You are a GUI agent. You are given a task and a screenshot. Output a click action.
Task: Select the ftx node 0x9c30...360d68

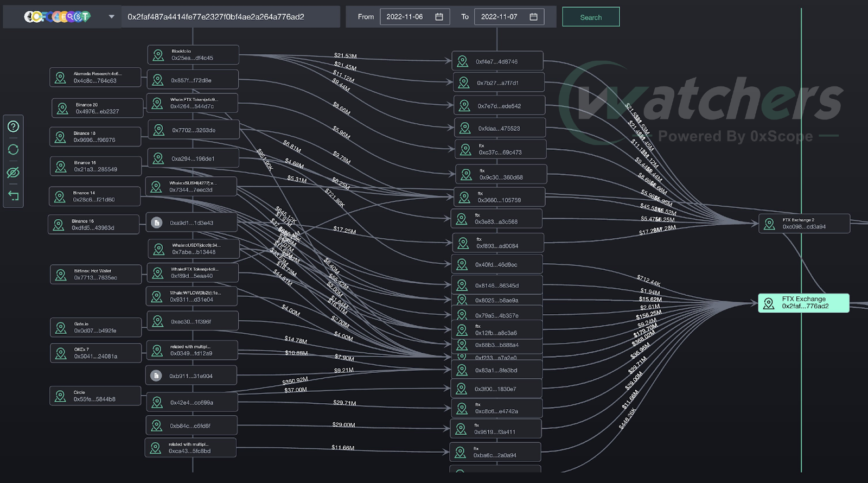(x=501, y=174)
